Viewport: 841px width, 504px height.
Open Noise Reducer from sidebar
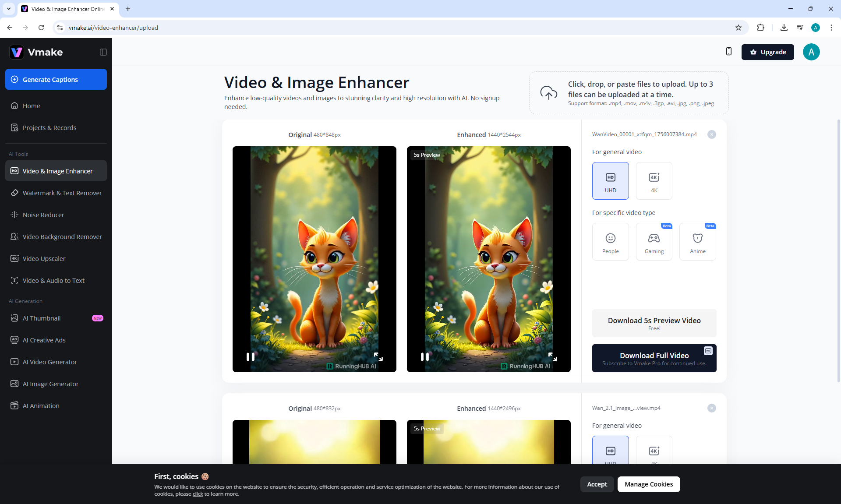tap(43, 215)
